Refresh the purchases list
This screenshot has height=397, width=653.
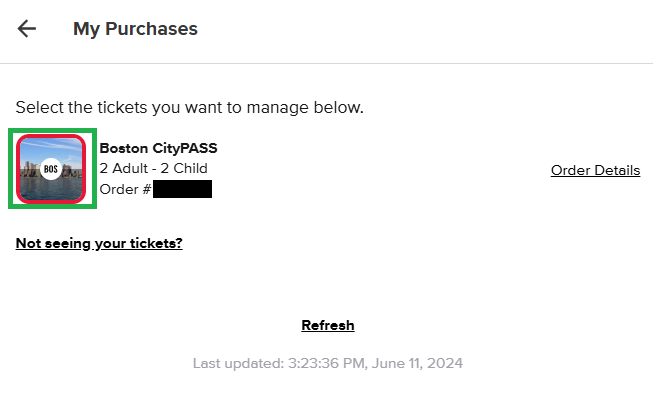[x=328, y=325]
